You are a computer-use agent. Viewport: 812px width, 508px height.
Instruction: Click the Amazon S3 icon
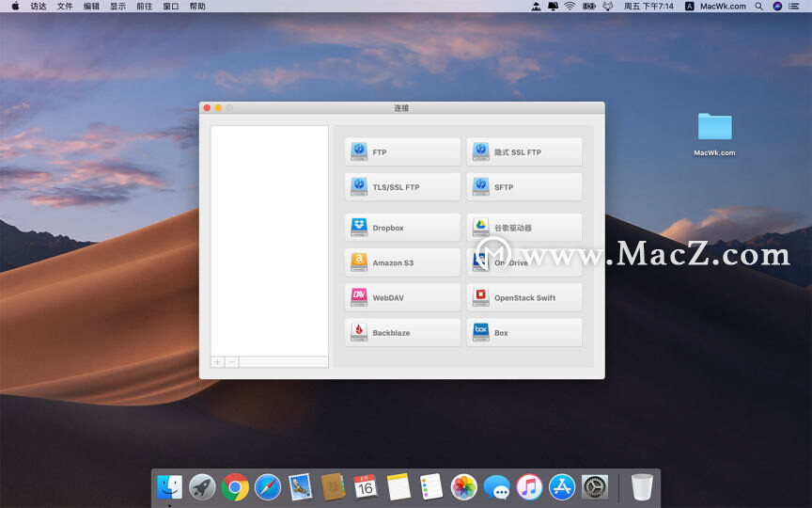tap(359, 262)
